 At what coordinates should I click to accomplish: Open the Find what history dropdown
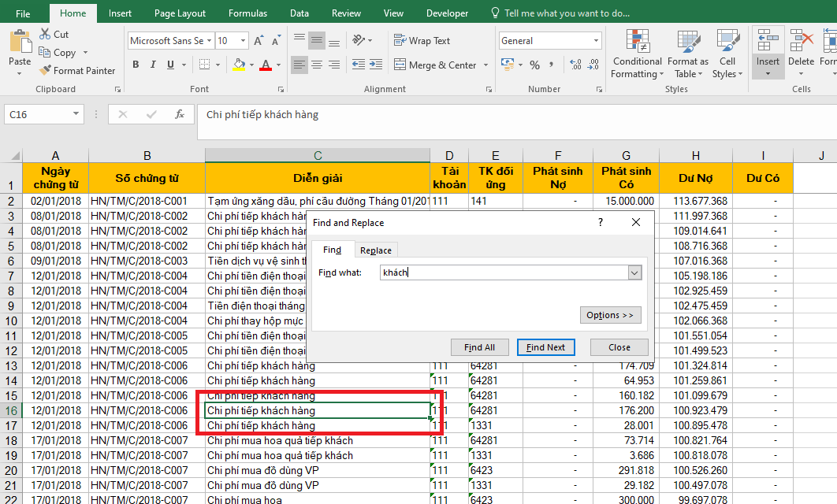point(634,272)
